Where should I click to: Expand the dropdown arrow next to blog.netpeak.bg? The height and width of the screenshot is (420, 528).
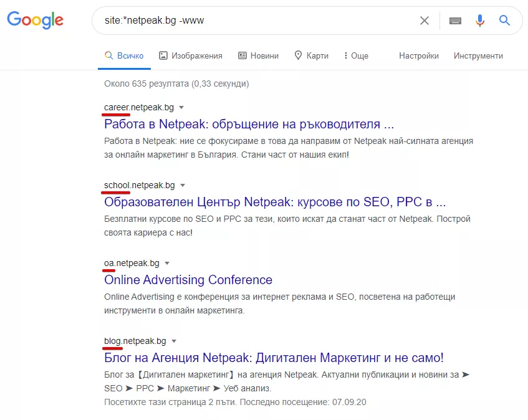click(x=174, y=341)
